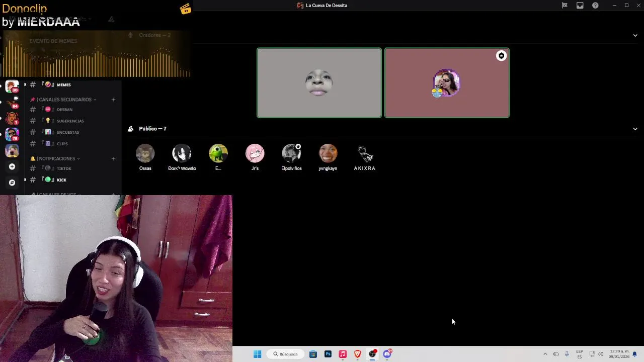Viewport: 644px width, 362px height.
Task: Open the Help question mark icon
Action: click(595, 6)
